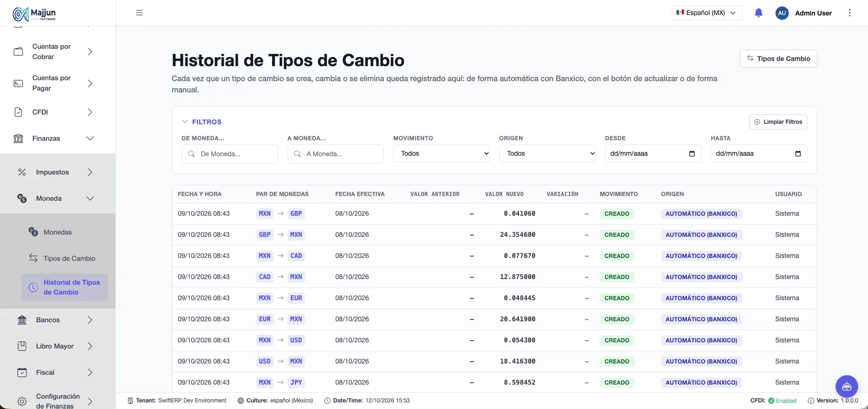Click the Tipos de Cambio button

tap(778, 59)
